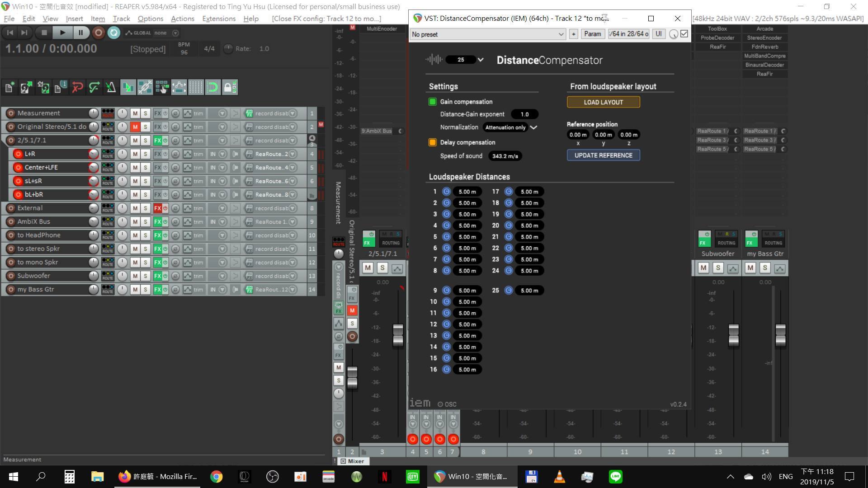The image size is (868, 488).
Task: Click the Stop transport button
Action: click(x=44, y=33)
